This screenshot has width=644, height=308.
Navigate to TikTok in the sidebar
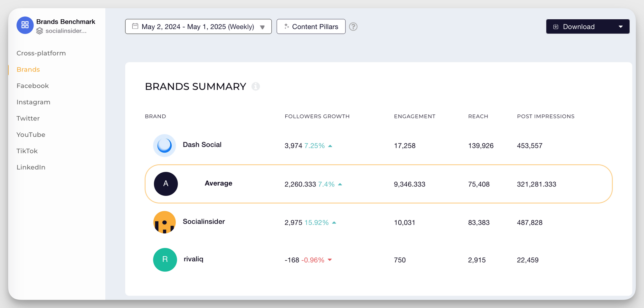(27, 151)
